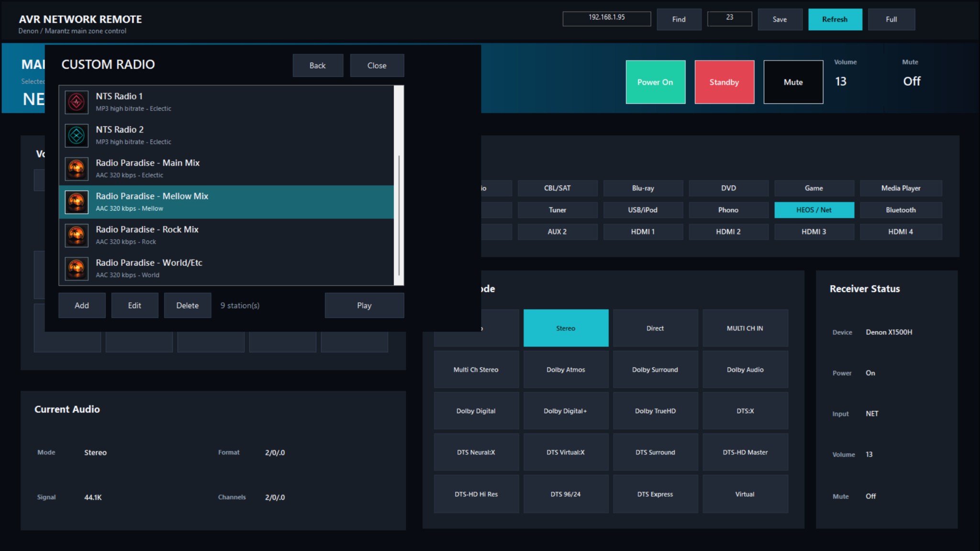Click the NTS Radio 1 station icon
The image size is (980, 551).
77,102
